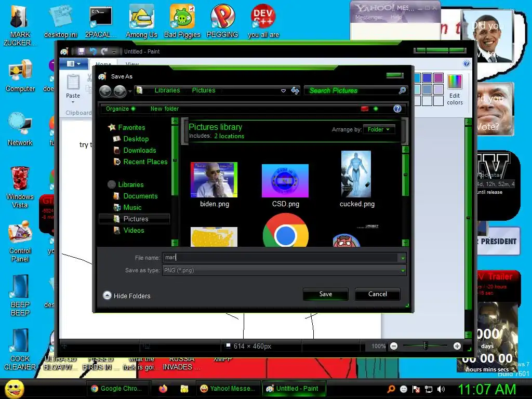The width and height of the screenshot is (532, 399).
Task: Open the recent pages dropdown beside Forward
Action: pyautogui.click(x=130, y=91)
